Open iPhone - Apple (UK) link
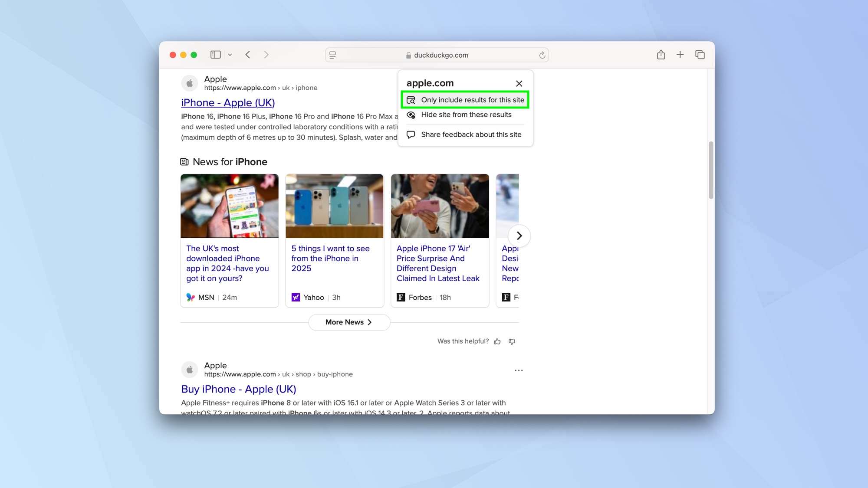This screenshot has height=488, width=868. [x=228, y=103]
